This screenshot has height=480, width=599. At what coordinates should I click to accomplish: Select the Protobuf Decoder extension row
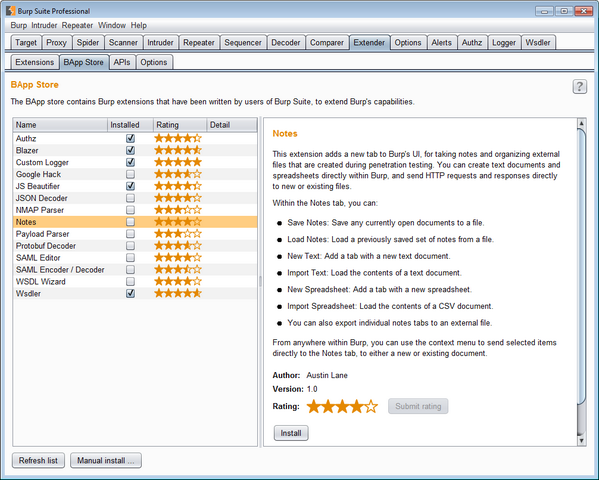[135, 246]
